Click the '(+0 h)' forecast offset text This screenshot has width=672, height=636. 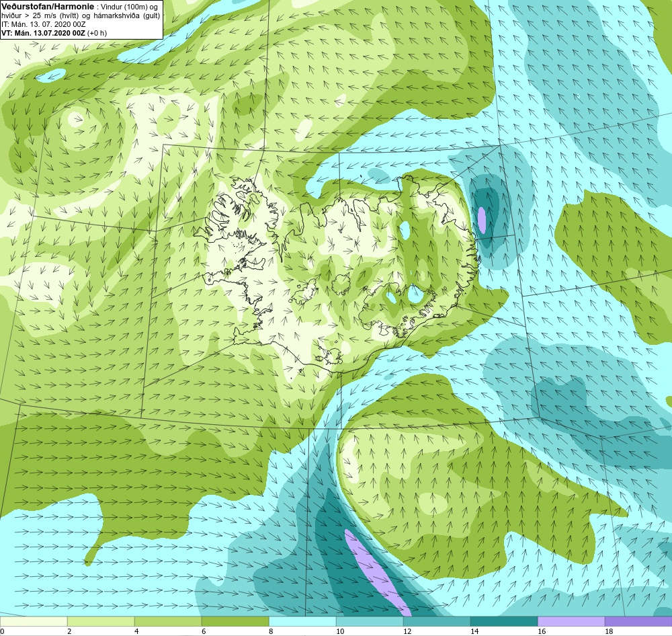click(x=97, y=33)
